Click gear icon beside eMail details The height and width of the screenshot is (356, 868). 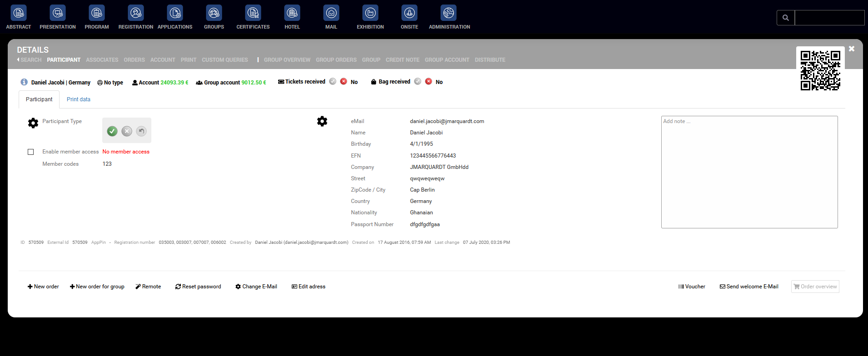click(x=322, y=121)
